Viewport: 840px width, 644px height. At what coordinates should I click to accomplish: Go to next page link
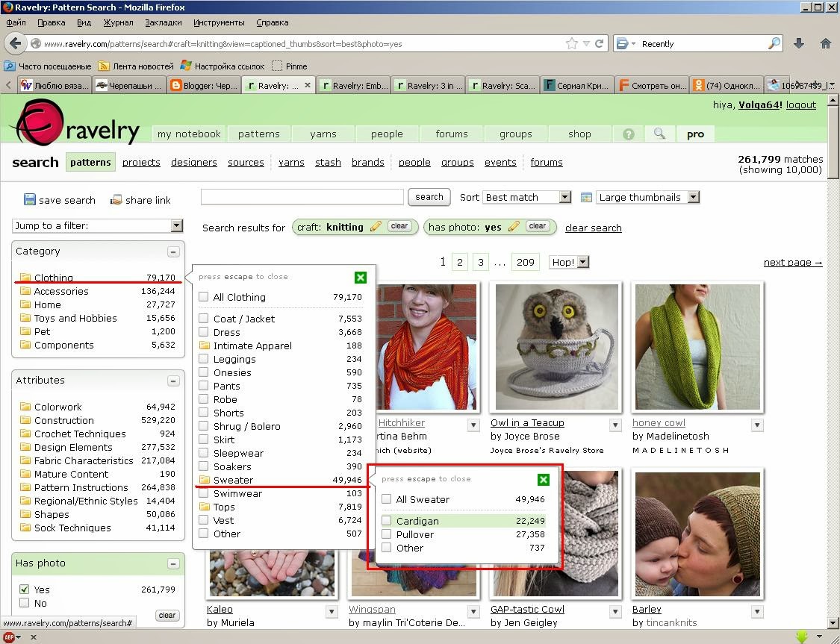(793, 263)
